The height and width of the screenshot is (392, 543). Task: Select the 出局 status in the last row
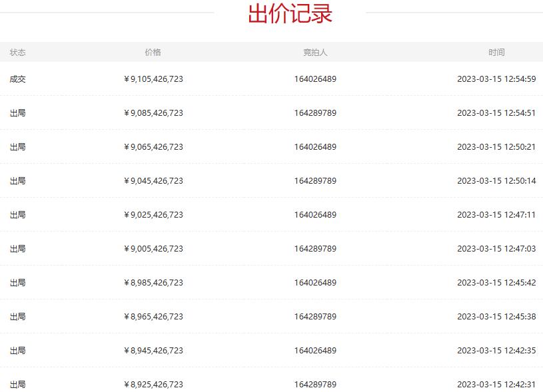coord(17,384)
